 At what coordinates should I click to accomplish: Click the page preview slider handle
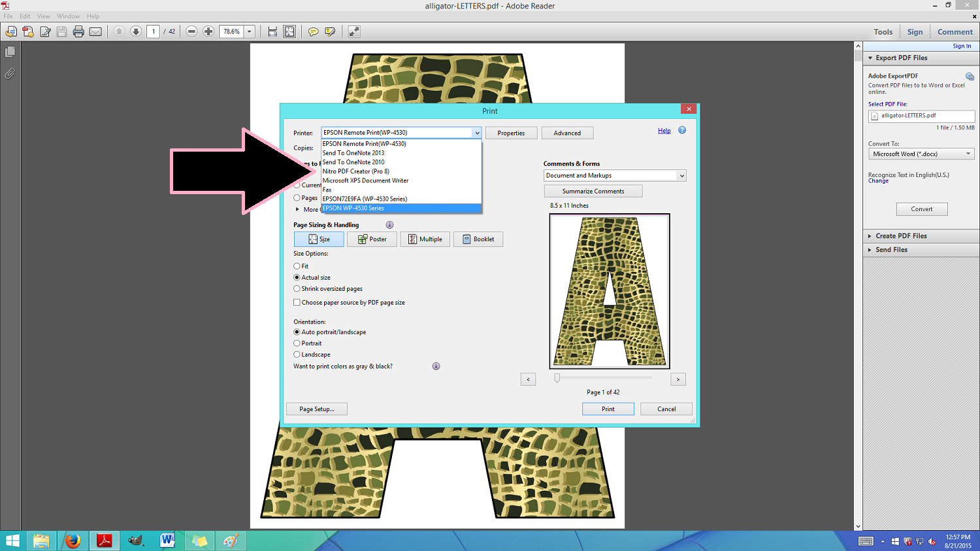(x=557, y=378)
